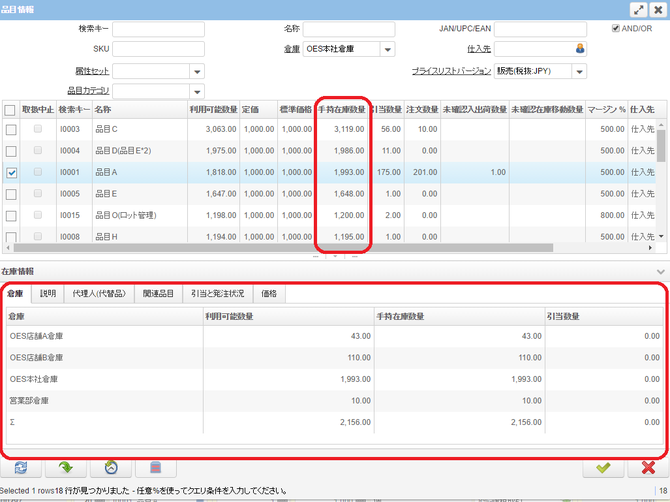Click the I0015 search key cell
670x502 pixels.
[74, 215]
